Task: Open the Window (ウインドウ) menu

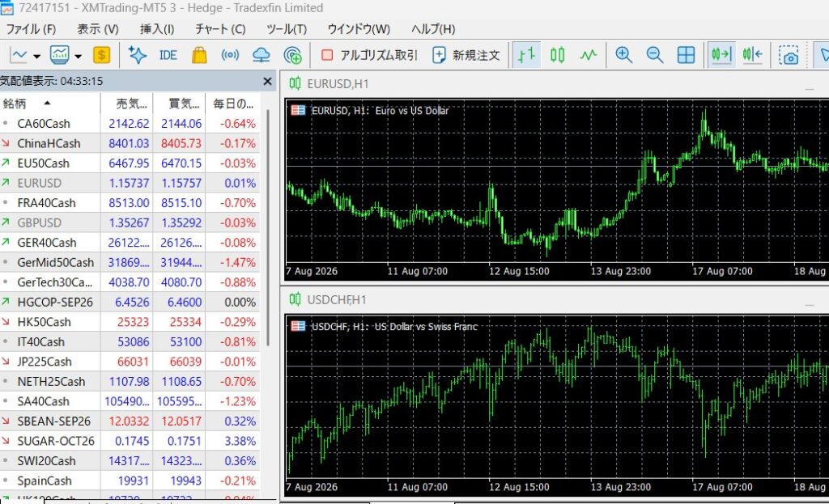Action: point(359,29)
